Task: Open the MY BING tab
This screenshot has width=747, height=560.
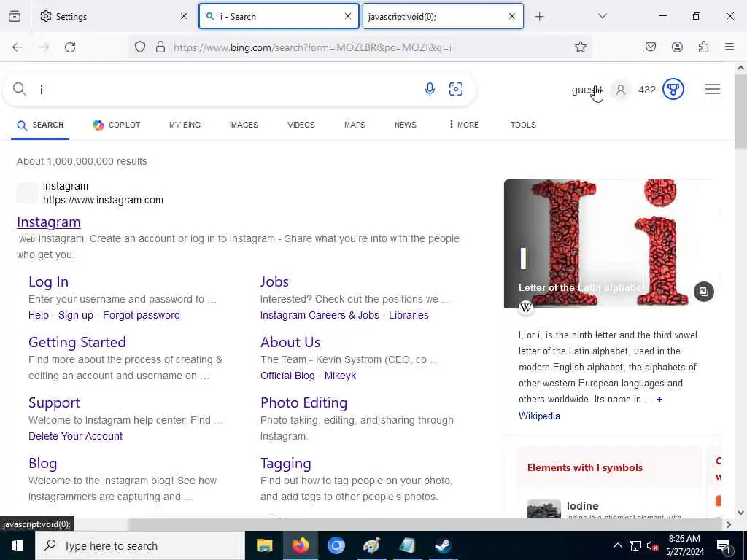Action: (x=185, y=125)
